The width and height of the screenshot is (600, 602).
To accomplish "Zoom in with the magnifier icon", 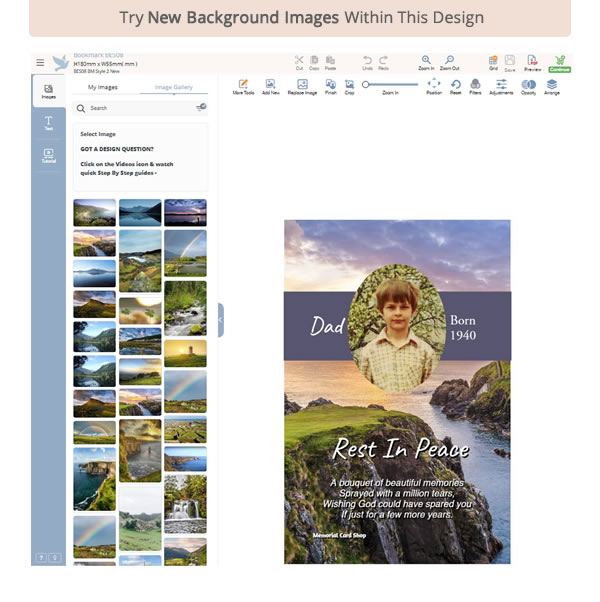I will pos(427,62).
